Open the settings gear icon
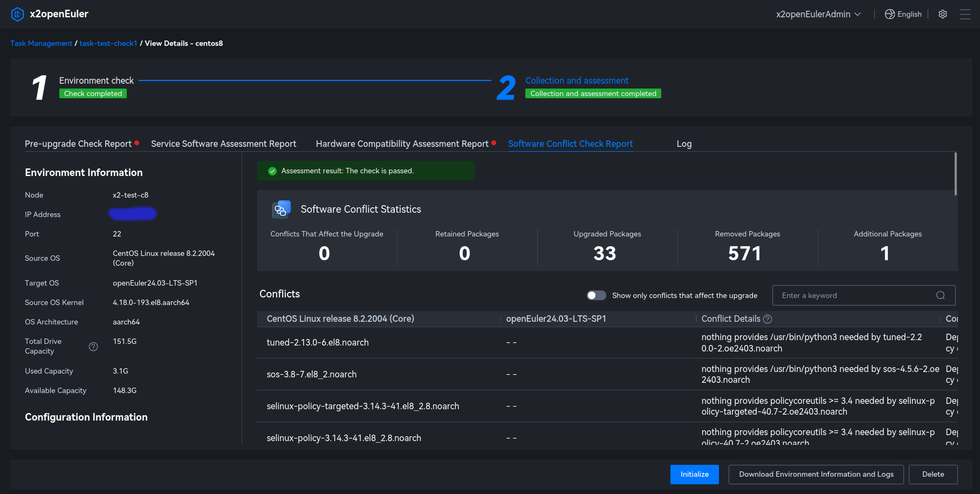The height and width of the screenshot is (494, 980). [943, 14]
